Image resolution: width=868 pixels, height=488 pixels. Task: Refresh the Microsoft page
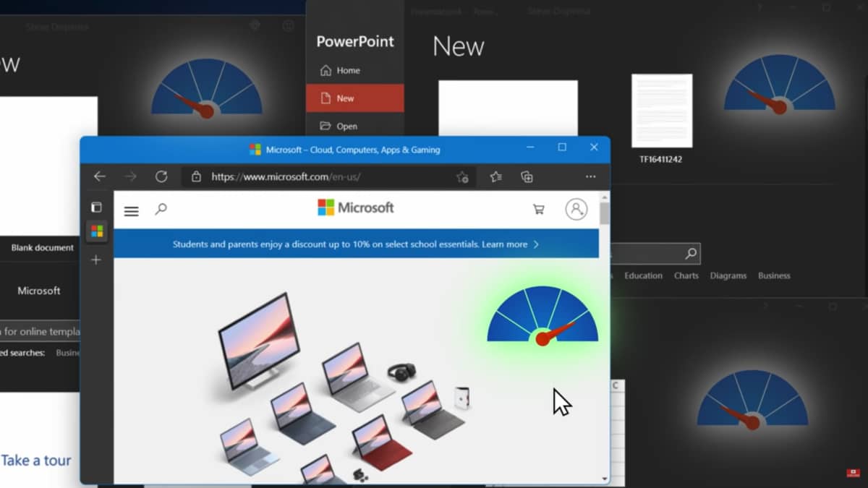coord(161,176)
